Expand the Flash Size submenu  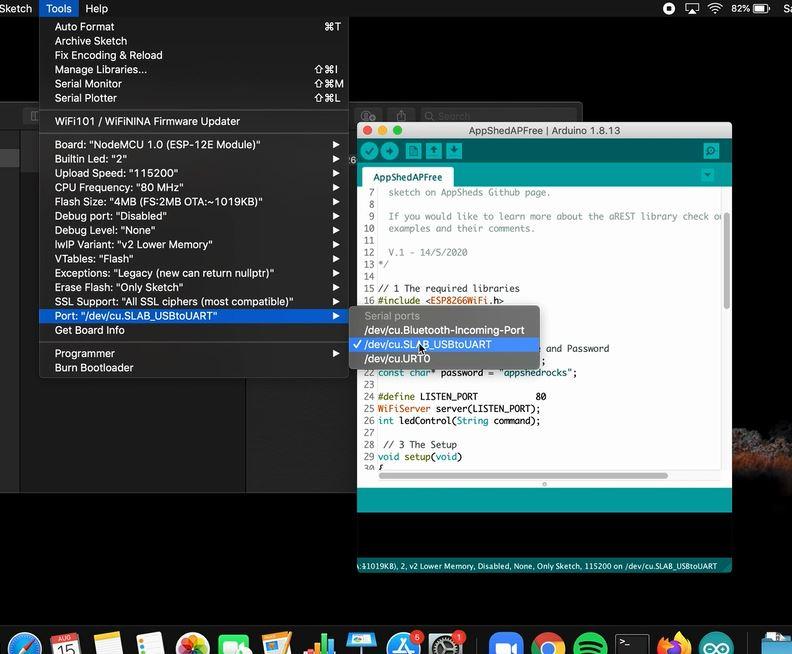point(193,202)
